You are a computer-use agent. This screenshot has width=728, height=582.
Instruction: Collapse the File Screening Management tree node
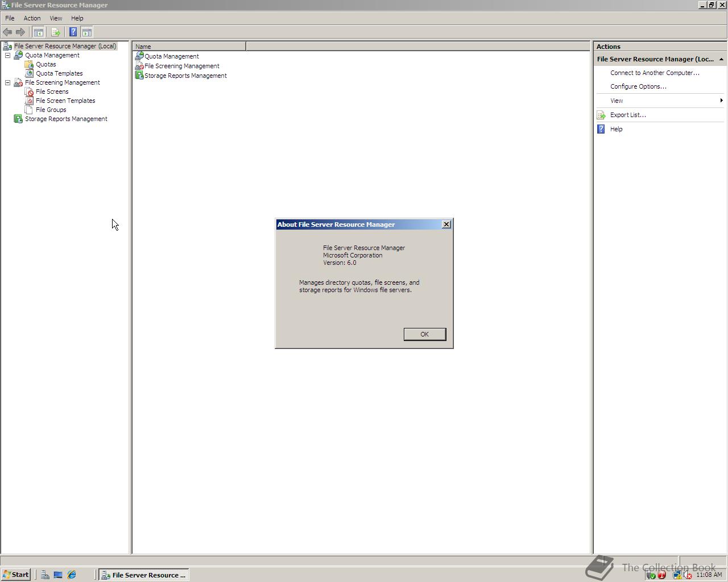(8, 82)
